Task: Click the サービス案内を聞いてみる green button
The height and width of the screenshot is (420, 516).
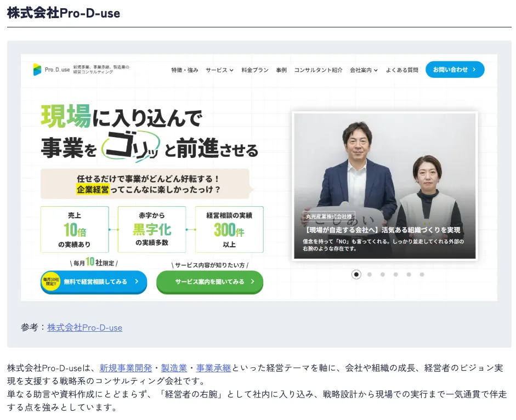Action: click(209, 281)
